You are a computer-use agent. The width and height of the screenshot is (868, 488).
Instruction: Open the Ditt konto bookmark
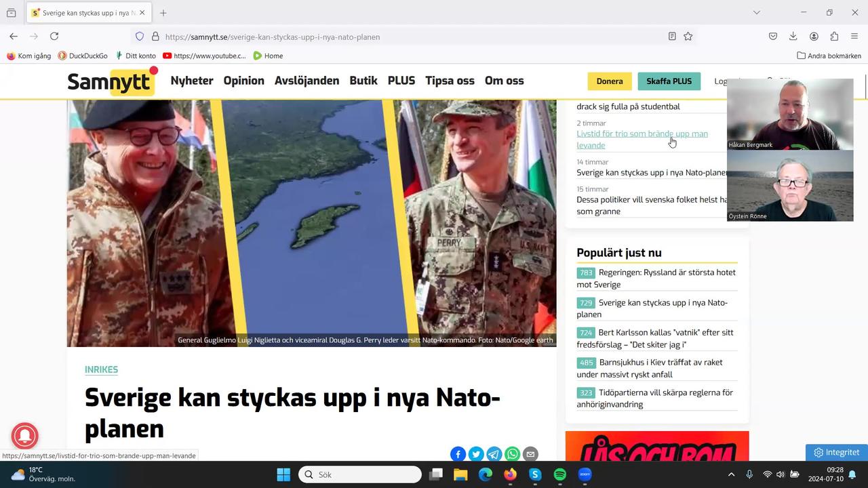coord(135,56)
